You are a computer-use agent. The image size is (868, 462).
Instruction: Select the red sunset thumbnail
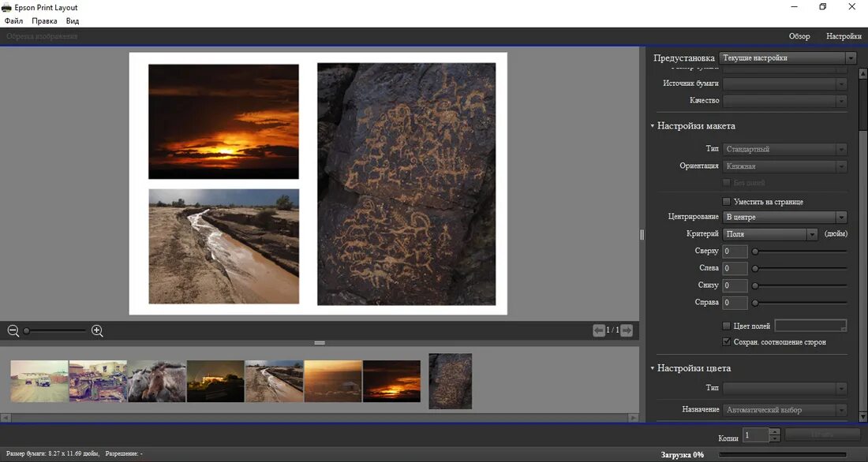pyautogui.click(x=392, y=382)
